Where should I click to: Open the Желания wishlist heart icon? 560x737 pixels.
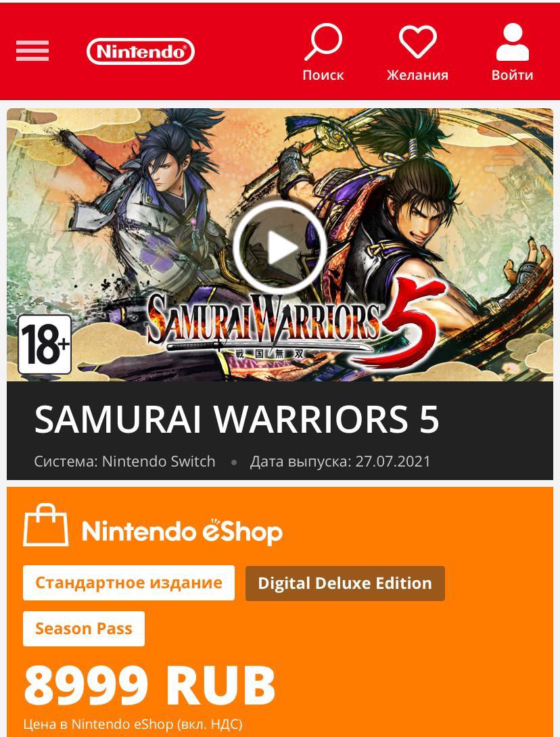pos(417,42)
